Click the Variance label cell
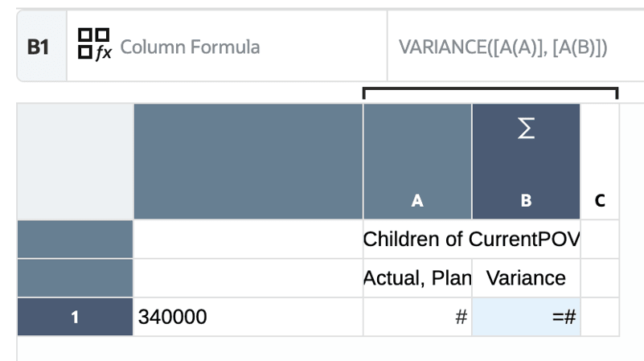This screenshot has width=644, height=361. point(526,278)
